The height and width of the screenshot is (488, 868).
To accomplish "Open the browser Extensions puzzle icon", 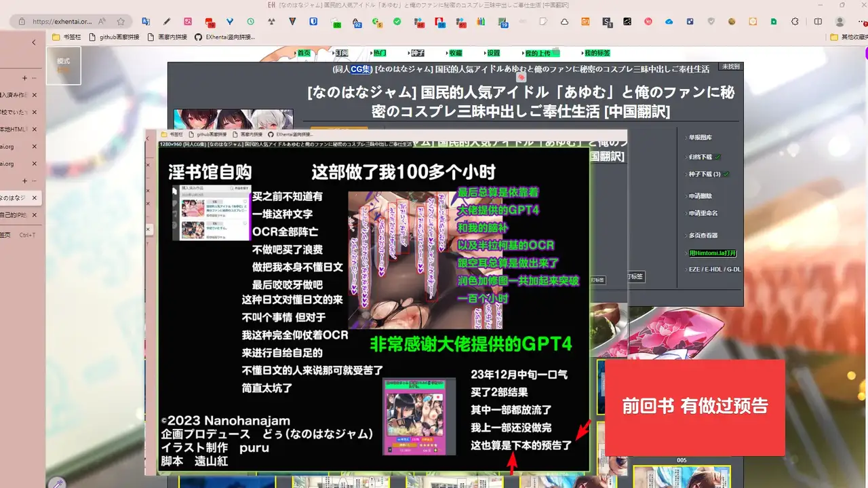I will [795, 22].
